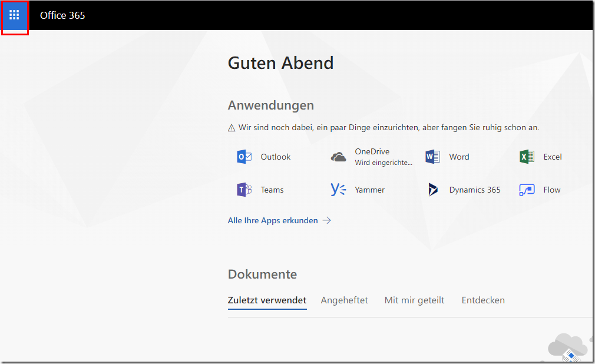Screen dimensions: 595x364
Task: Open Word from the blue W icon
Action: pos(432,157)
